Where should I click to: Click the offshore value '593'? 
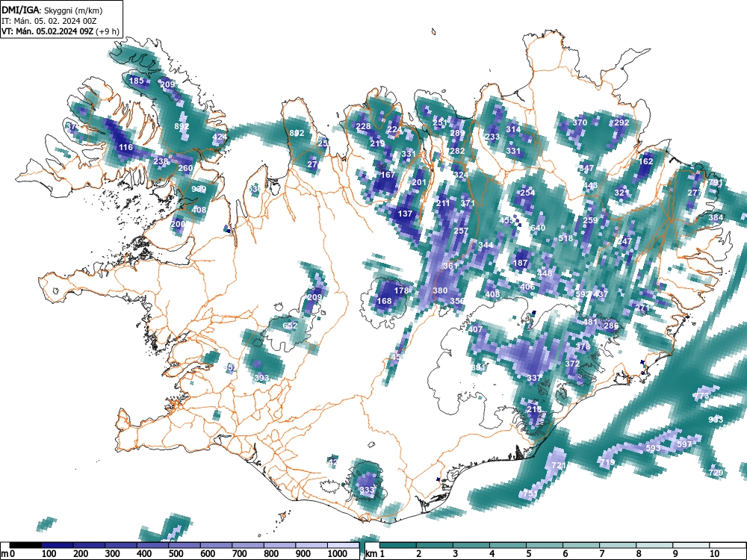pos(653,448)
